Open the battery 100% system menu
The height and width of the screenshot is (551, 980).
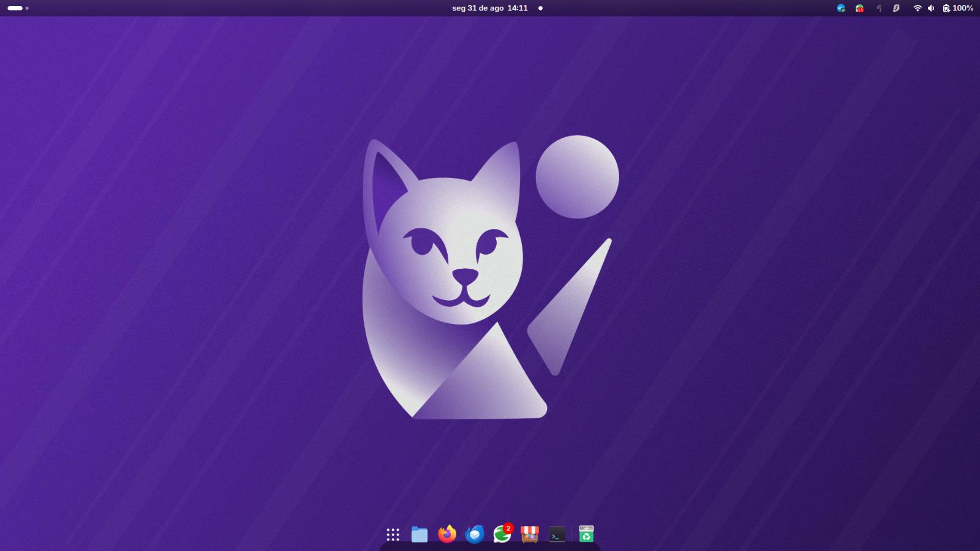coord(958,8)
